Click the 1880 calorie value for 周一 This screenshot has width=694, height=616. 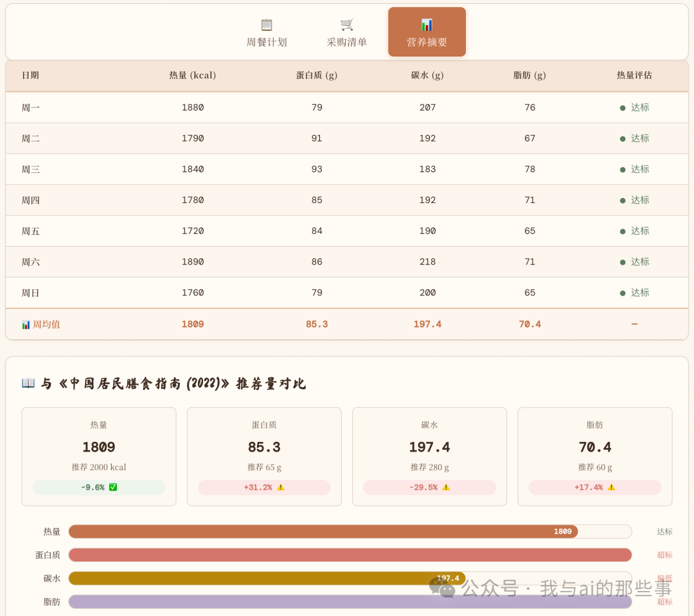[193, 107]
